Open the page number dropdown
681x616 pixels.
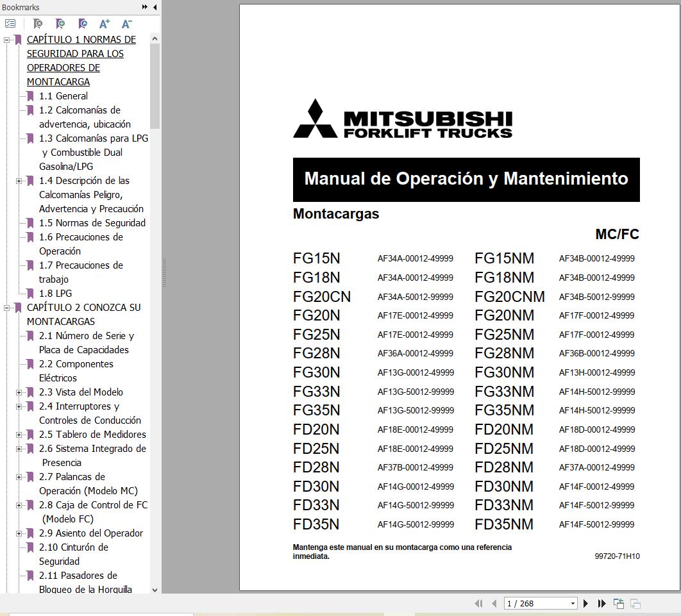573,603
